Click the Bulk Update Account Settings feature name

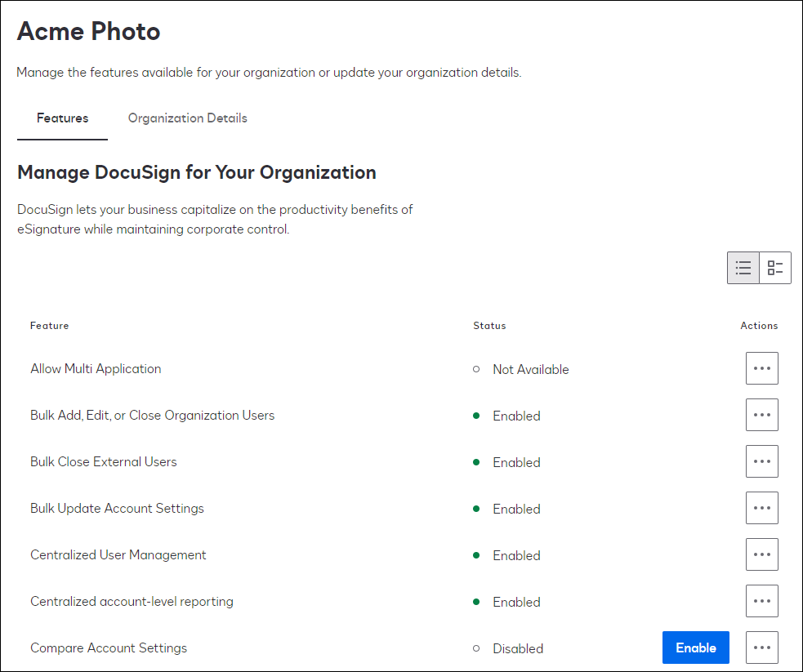[x=117, y=509]
